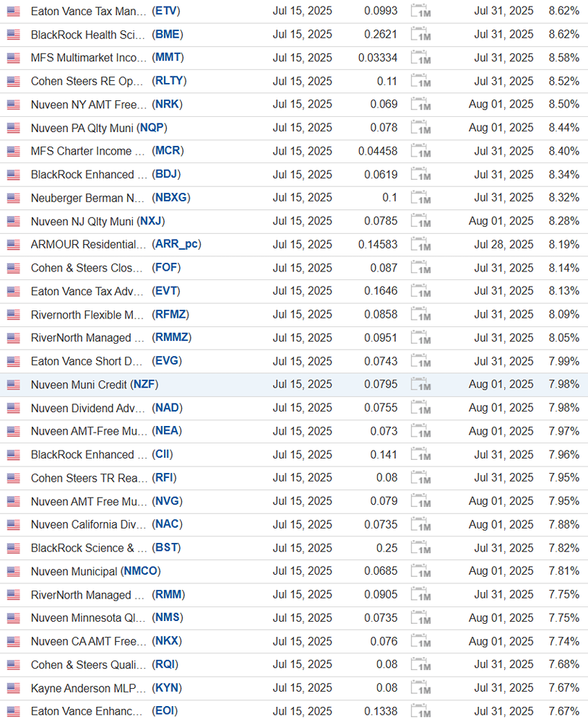The height and width of the screenshot is (722, 588).
Task: Click the monthly calendar icon in the ETV row
Action: coord(420,12)
